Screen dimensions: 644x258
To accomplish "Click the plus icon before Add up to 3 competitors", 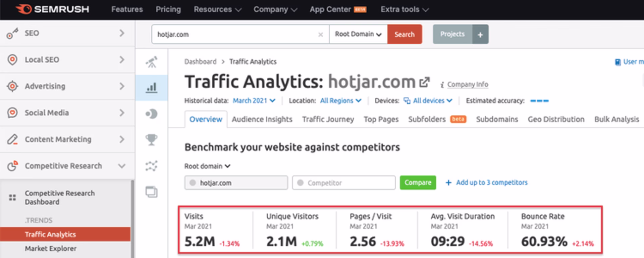I will (x=448, y=183).
